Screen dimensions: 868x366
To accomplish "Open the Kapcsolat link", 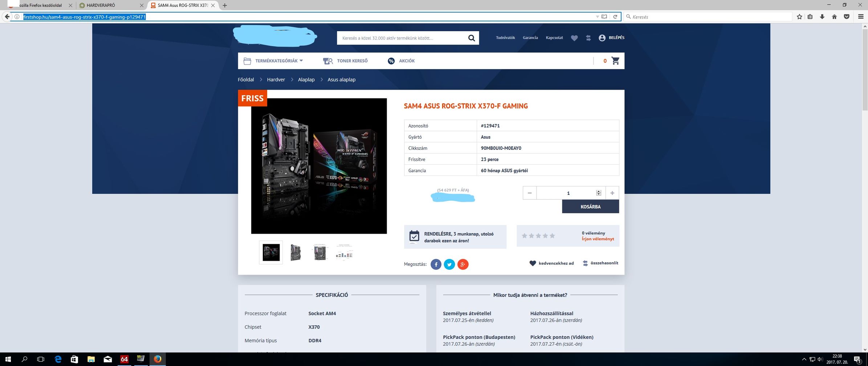I will tap(554, 38).
